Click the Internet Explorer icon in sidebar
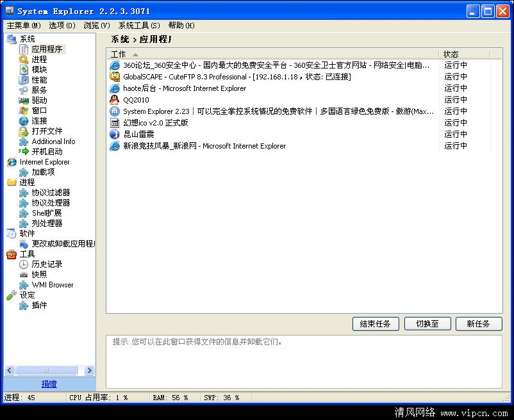This screenshot has width=514, height=420. (12, 162)
